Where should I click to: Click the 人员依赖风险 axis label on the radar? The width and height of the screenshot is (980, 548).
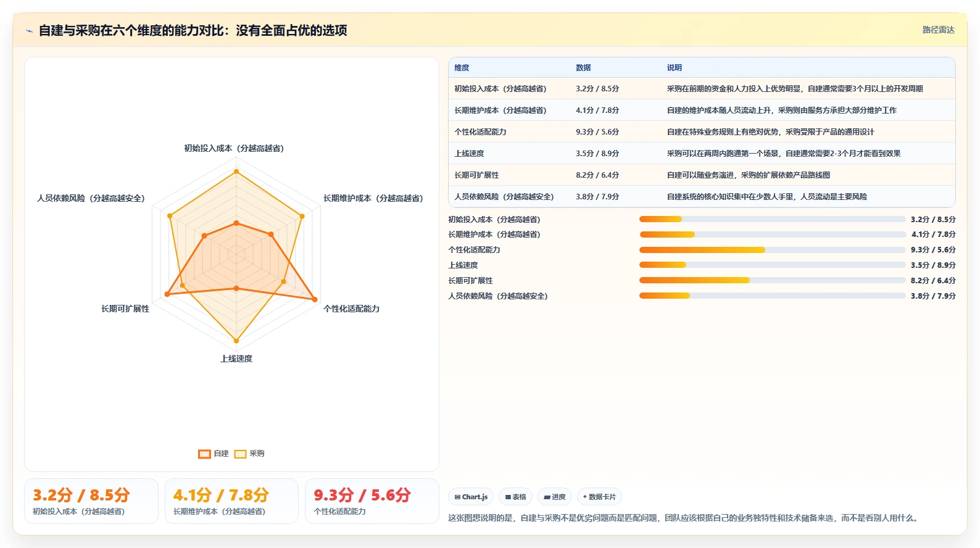click(91, 198)
